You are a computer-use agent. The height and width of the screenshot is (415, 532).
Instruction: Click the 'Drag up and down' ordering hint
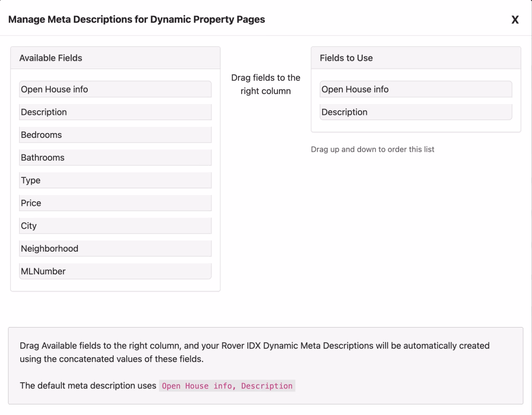(x=373, y=149)
